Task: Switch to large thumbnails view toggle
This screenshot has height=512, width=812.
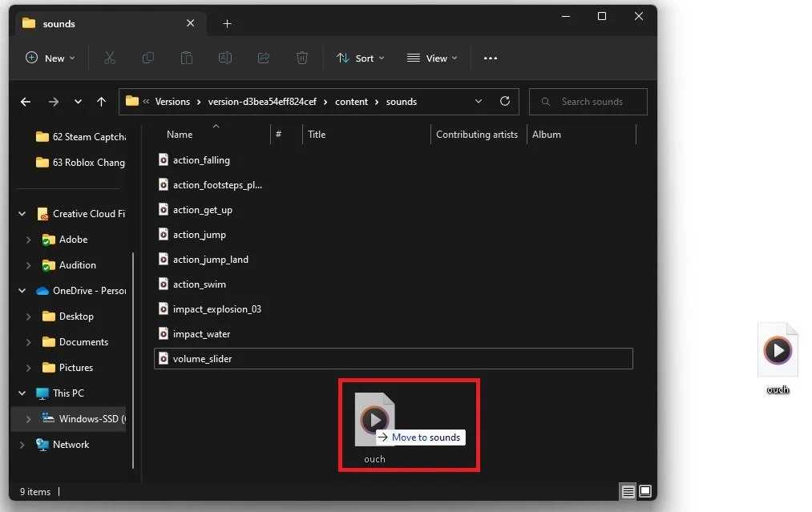Action: pos(645,491)
